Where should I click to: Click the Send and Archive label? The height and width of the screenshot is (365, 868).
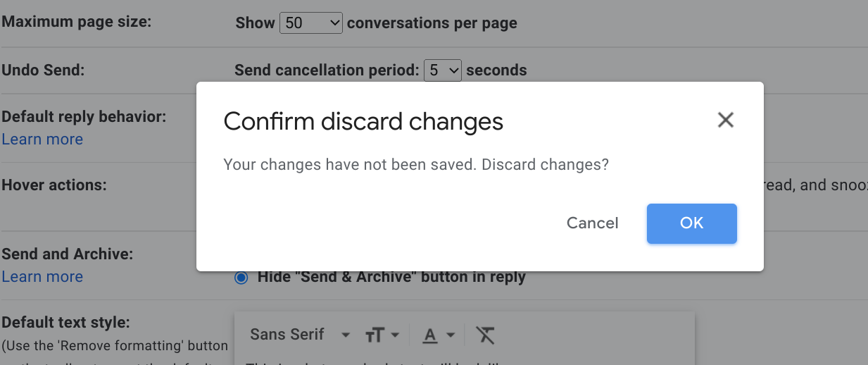68,254
